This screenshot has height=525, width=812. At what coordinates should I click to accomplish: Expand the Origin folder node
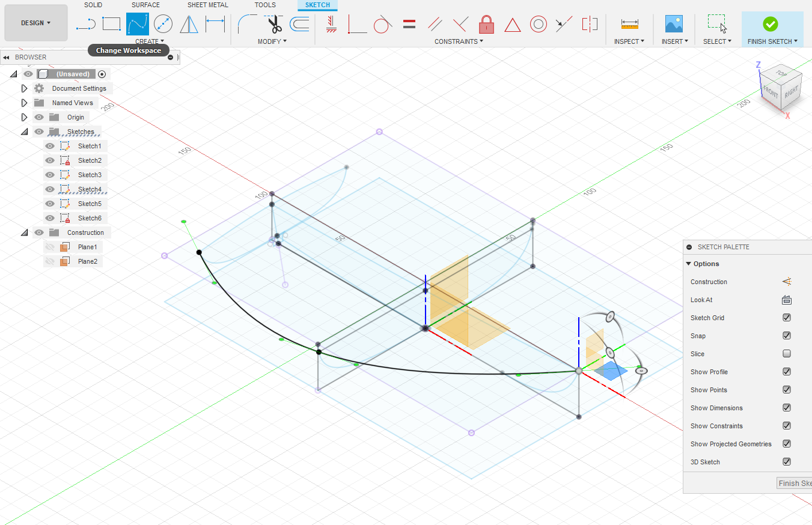pyautogui.click(x=24, y=117)
